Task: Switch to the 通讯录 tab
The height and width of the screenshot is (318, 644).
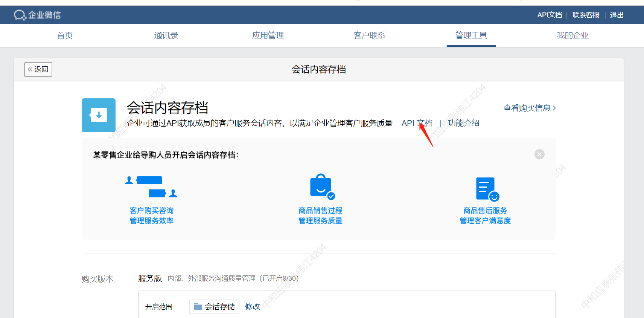Action: [x=166, y=35]
